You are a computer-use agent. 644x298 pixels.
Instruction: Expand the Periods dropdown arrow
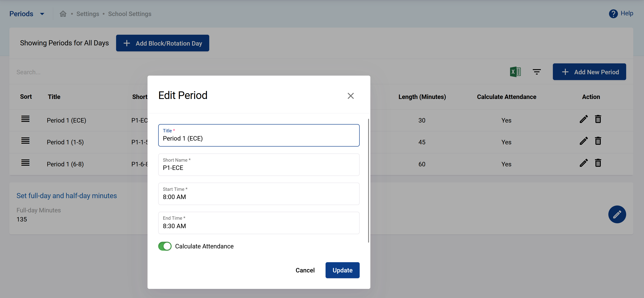[x=42, y=14]
